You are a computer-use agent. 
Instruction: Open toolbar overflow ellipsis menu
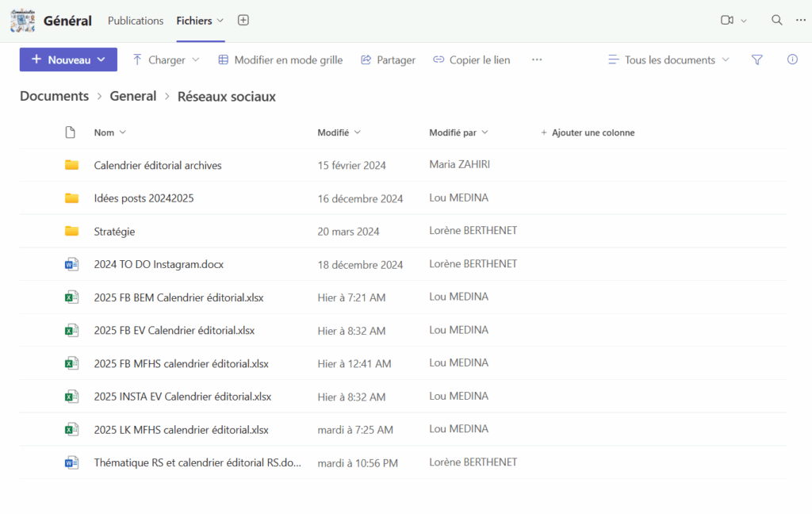537,59
